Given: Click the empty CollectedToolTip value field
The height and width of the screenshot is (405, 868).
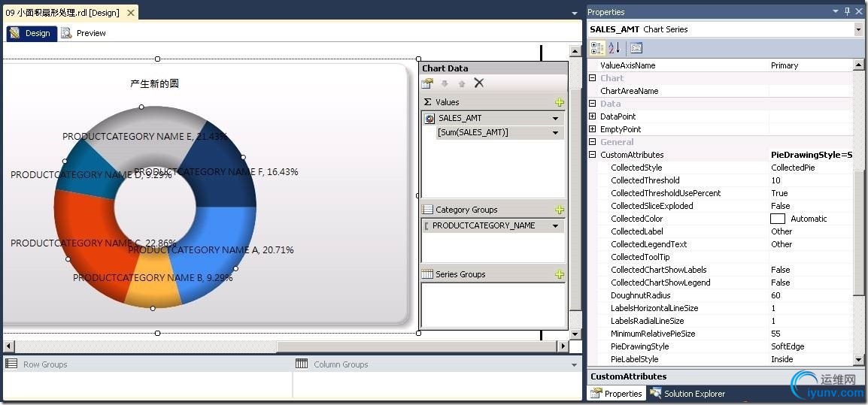Looking at the screenshot, I should [x=810, y=257].
